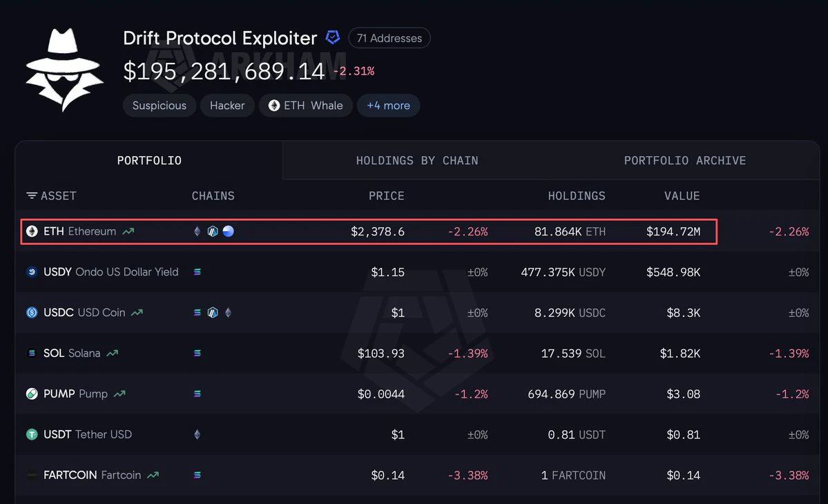Click the PUMP token icon
The width and height of the screenshot is (828, 504).
coord(32,394)
